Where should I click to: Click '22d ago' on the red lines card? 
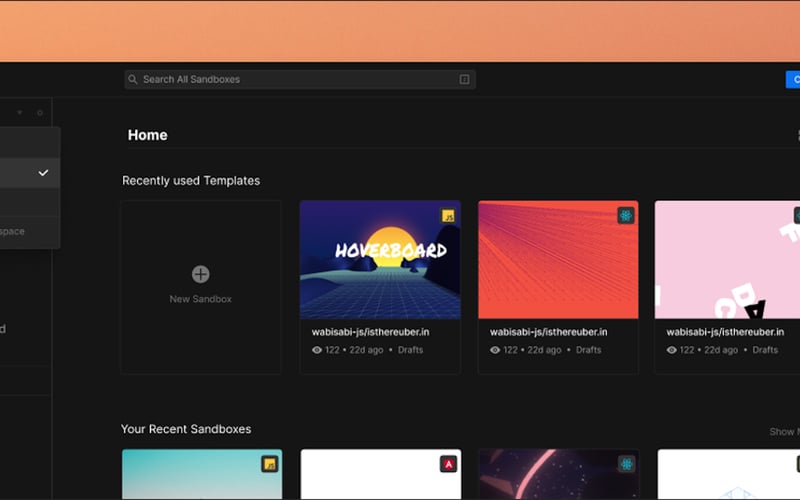[x=544, y=350]
